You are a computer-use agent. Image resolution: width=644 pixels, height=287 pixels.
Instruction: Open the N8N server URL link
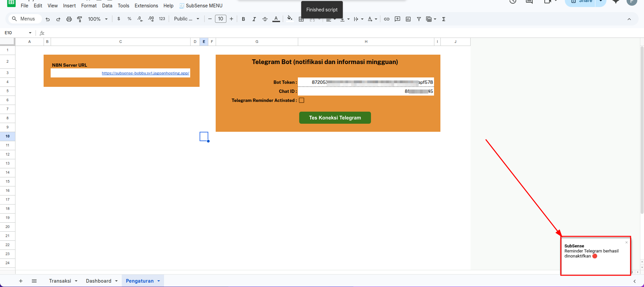click(145, 73)
